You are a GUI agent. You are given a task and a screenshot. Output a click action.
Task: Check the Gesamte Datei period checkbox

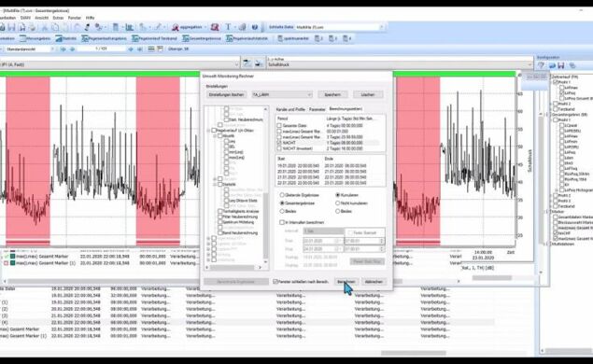click(x=279, y=125)
